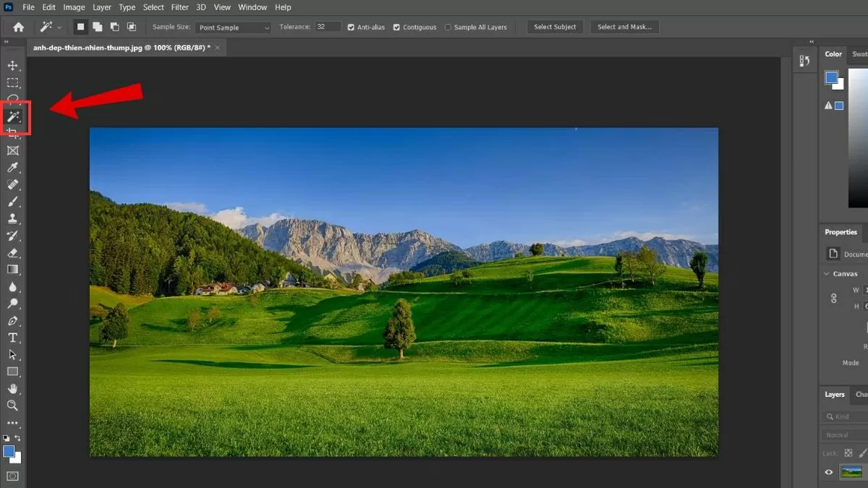Pick the Eyedropper tool

tap(13, 168)
